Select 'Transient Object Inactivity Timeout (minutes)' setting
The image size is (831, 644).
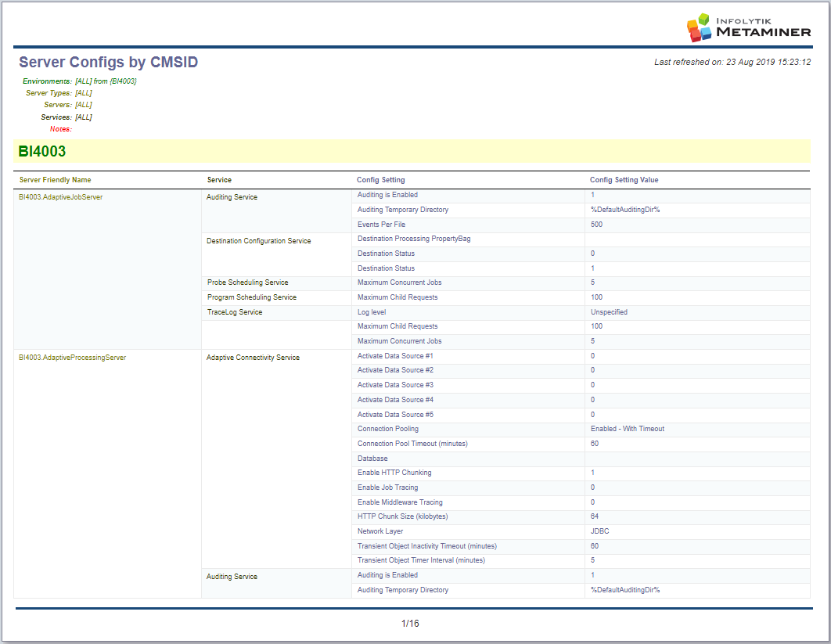(x=427, y=546)
